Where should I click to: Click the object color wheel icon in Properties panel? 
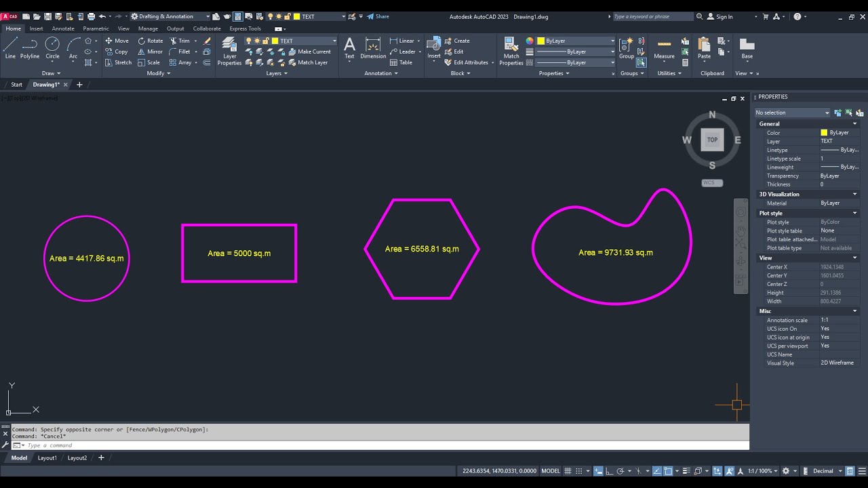530,41
